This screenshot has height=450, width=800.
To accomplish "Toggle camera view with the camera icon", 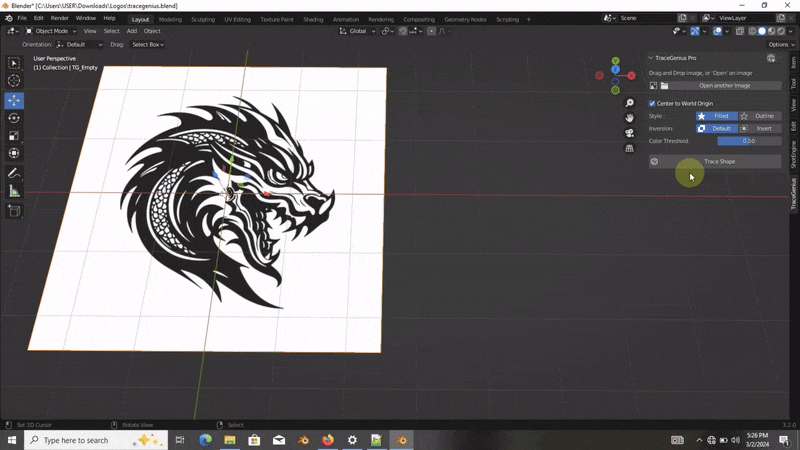I will tap(629, 133).
